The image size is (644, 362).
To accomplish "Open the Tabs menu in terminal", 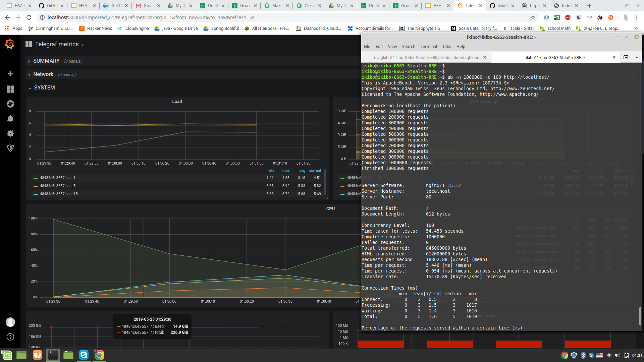I will click(x=446, y=47).
